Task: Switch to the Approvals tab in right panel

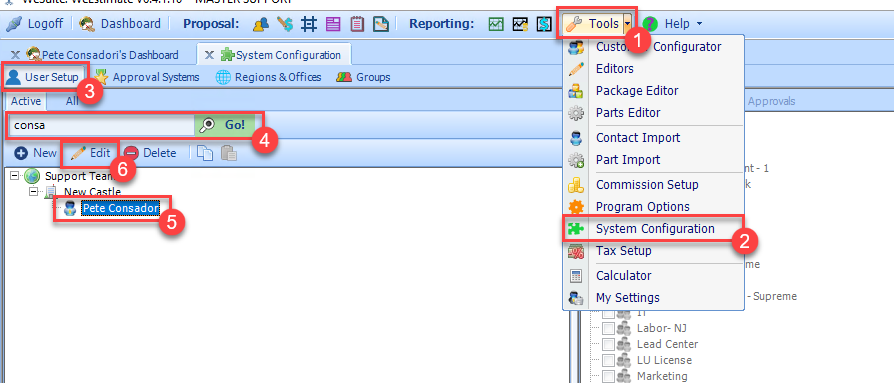Action: [771, 101]
